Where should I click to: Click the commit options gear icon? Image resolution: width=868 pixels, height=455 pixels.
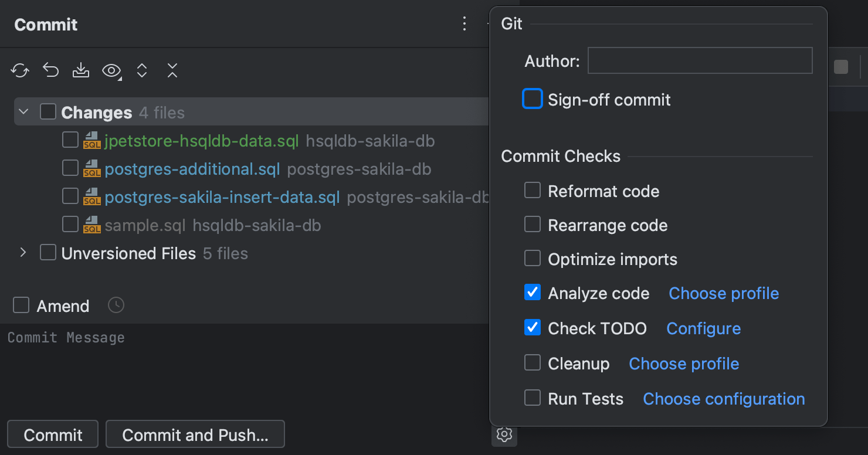(504, 434)
